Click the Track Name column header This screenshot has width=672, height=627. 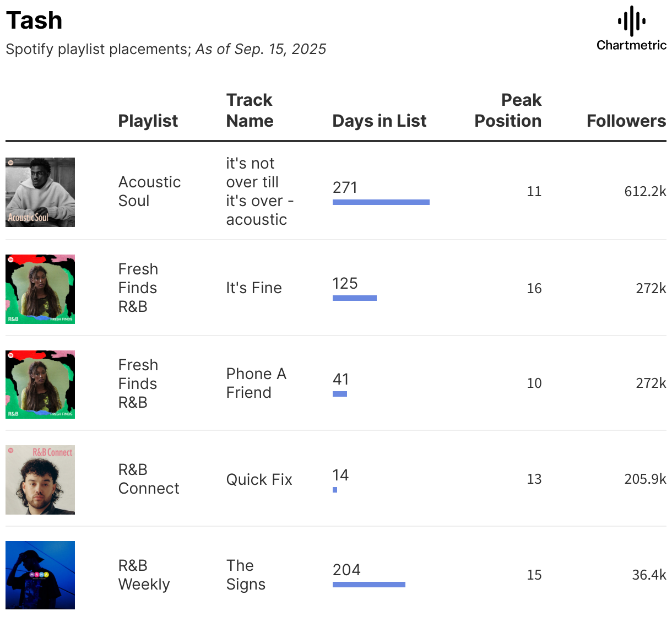tap(250, 110)
